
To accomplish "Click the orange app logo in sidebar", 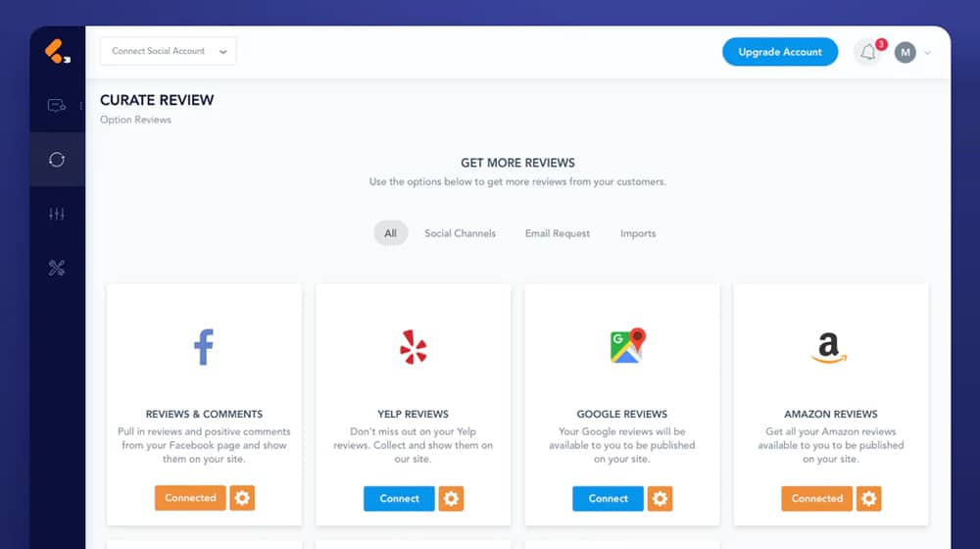I will [57, 51].
